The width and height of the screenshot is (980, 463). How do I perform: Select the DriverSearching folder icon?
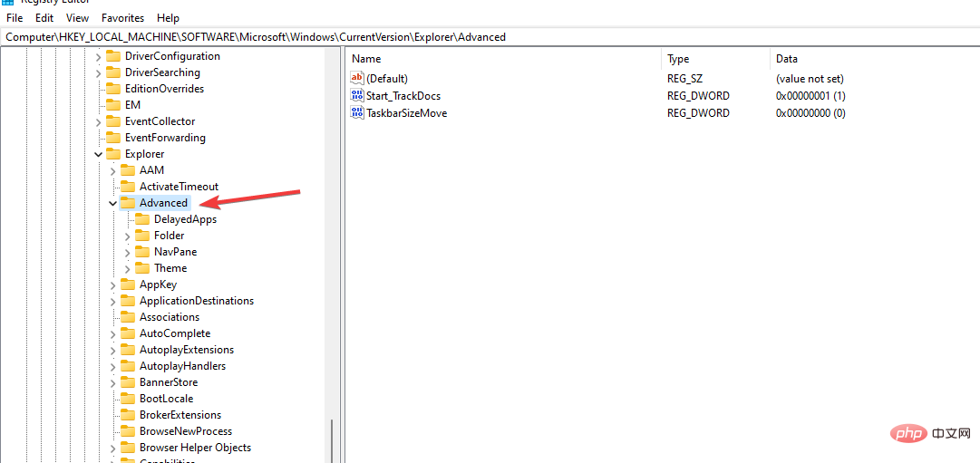(113, 72)
